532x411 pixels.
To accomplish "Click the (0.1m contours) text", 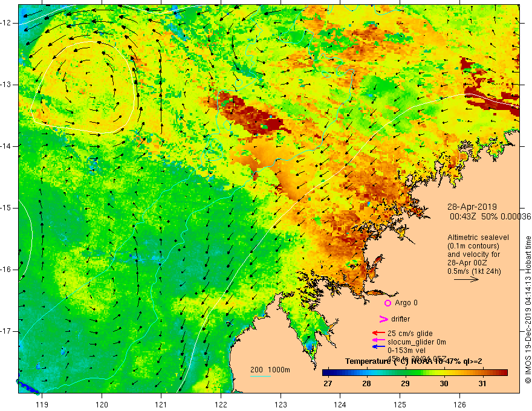I will tap(473, 246).
